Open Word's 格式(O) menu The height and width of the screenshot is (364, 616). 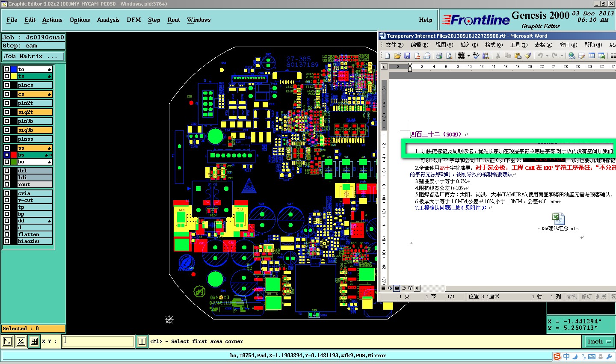pyautogui.click(x=494, y=45)
